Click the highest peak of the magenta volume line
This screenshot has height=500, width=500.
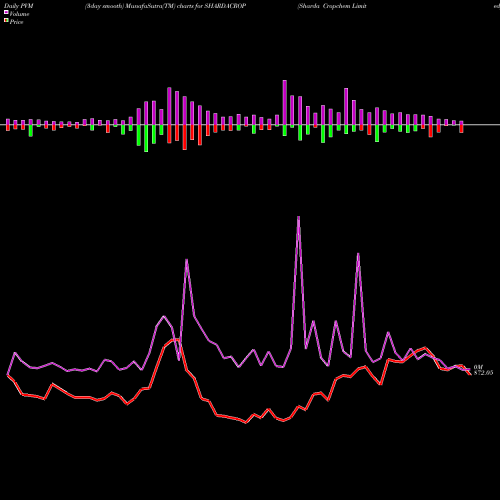pos(298,217)
